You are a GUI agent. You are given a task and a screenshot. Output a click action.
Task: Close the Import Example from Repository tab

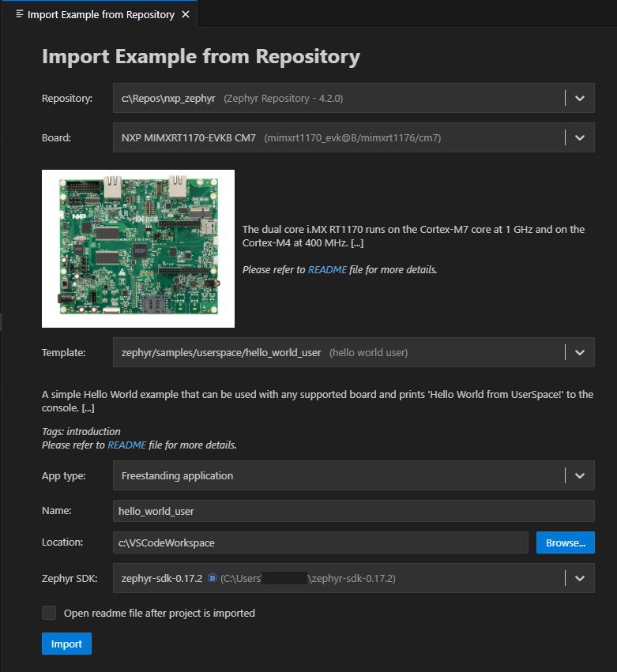[185, 13]
